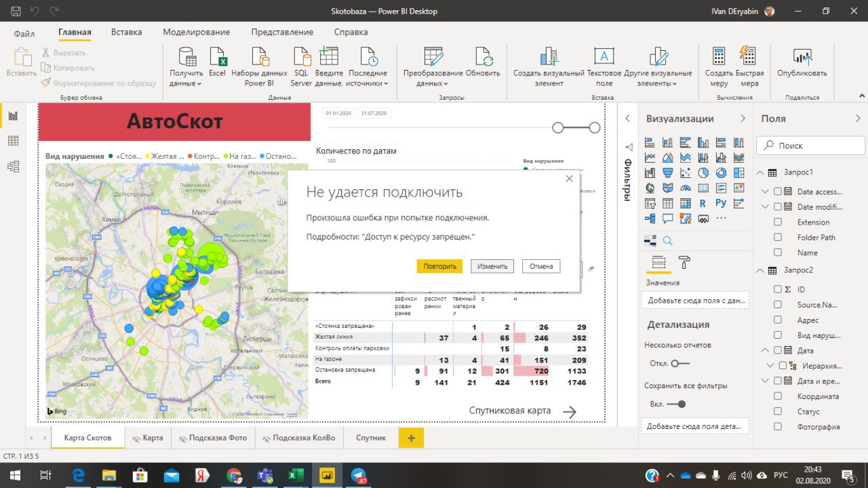Open the Представление ribbon tab
Viewport: 868px width, 488px height.
(x=282, y=32)
